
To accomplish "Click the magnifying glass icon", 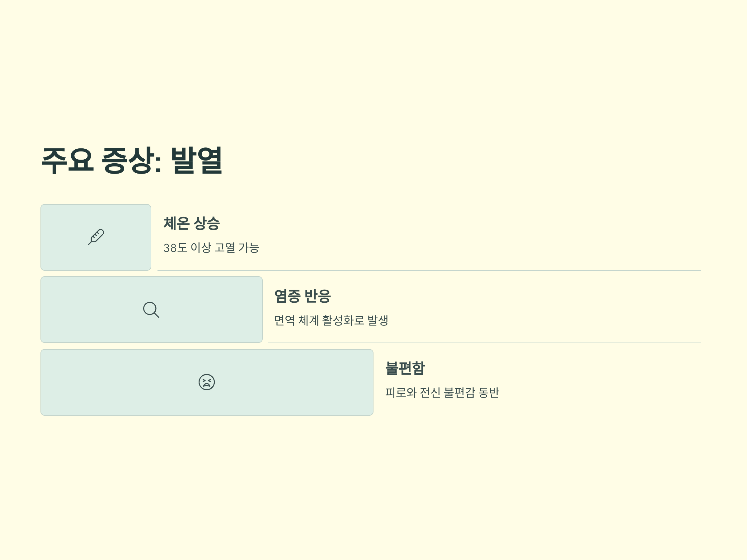I will (x=151, y=310).
